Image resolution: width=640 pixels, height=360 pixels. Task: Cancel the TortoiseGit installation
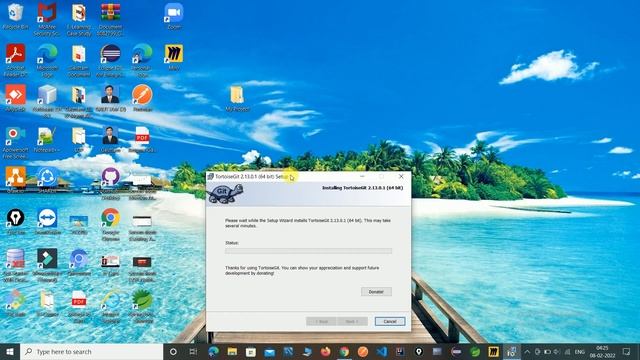[x=390, y=321]
